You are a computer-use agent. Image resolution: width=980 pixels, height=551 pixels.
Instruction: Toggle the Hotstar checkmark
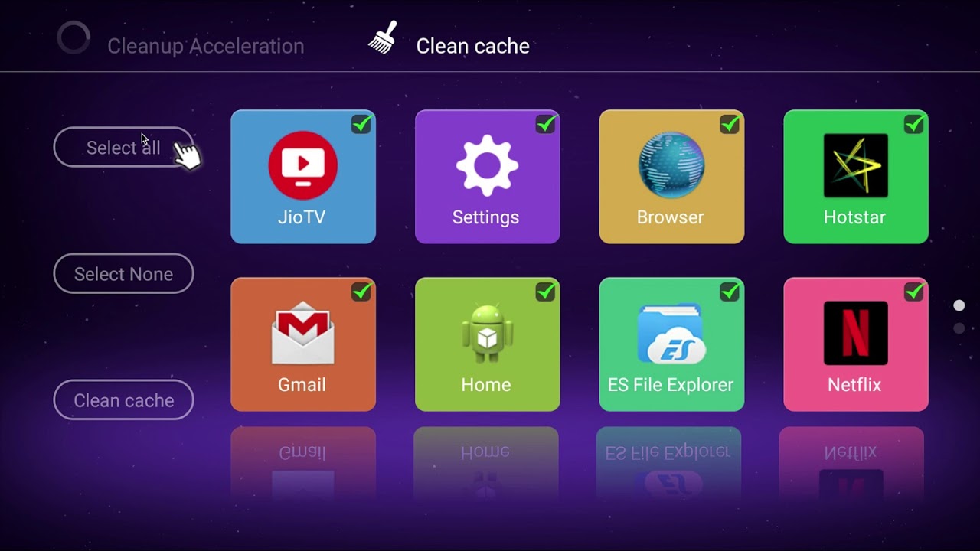pos(914,124)
